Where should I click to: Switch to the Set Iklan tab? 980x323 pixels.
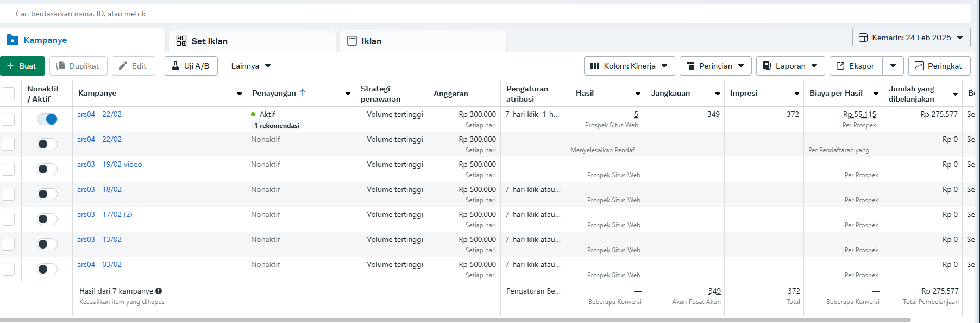coord(209,41)
